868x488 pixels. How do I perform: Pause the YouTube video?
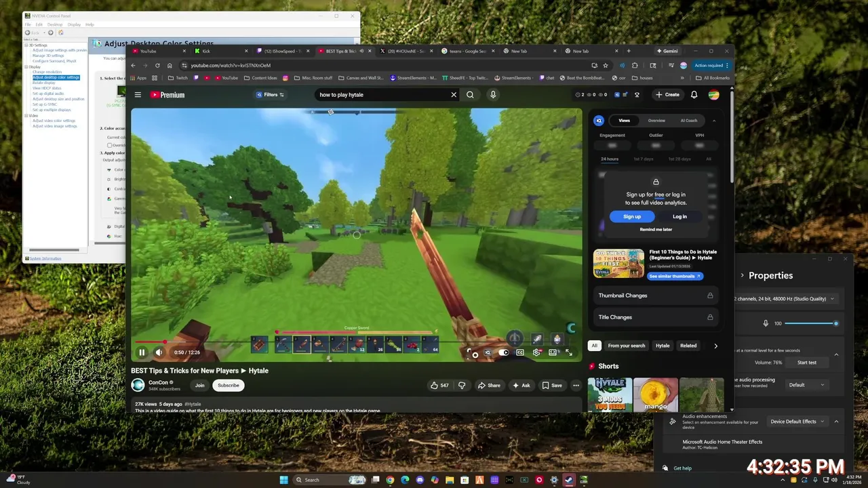coord(142,352)
